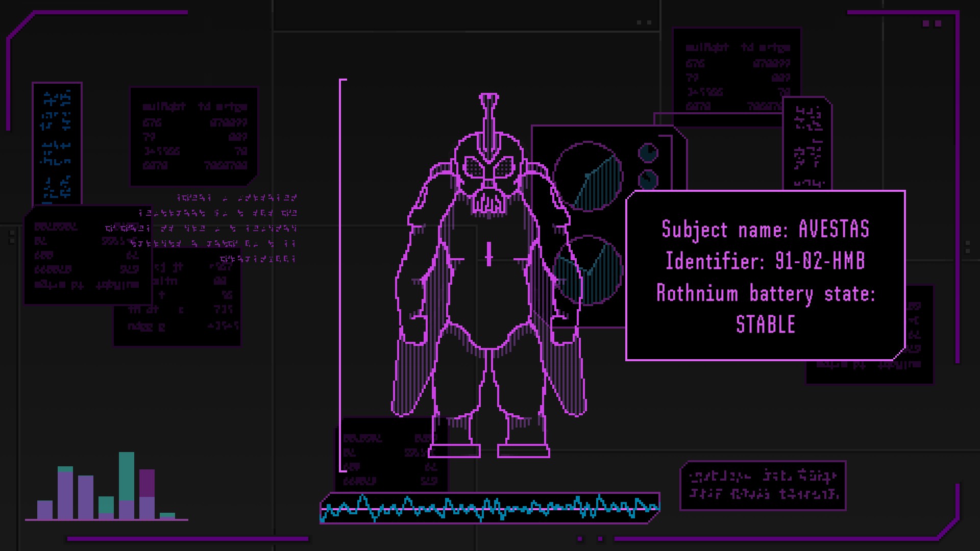Image resolution: width=980 pixels, height=551 pixels.
Task: Click the robot's skull face mask
Action: point(488,184)
